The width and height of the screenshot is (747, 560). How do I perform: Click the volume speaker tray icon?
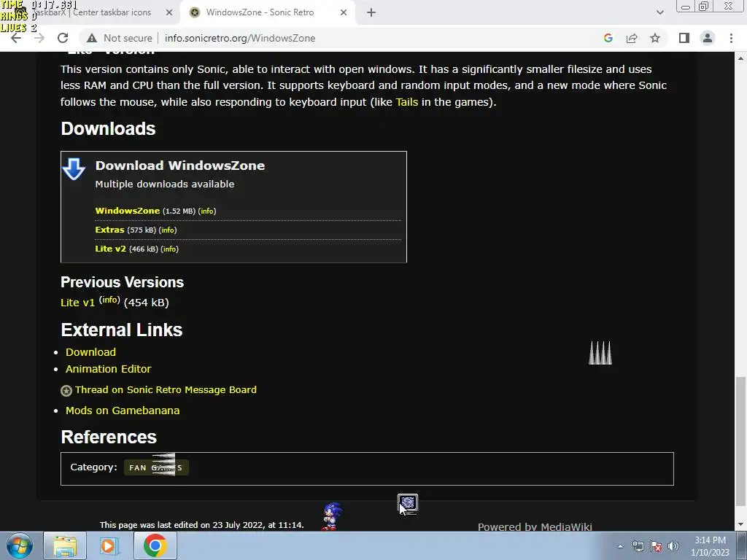point(673,546)
